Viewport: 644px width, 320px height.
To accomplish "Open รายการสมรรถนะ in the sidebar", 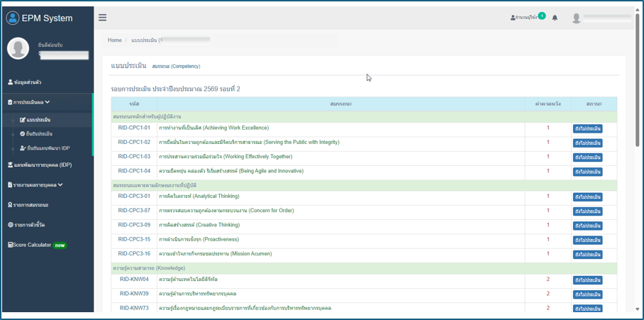I will coord(28,204).
